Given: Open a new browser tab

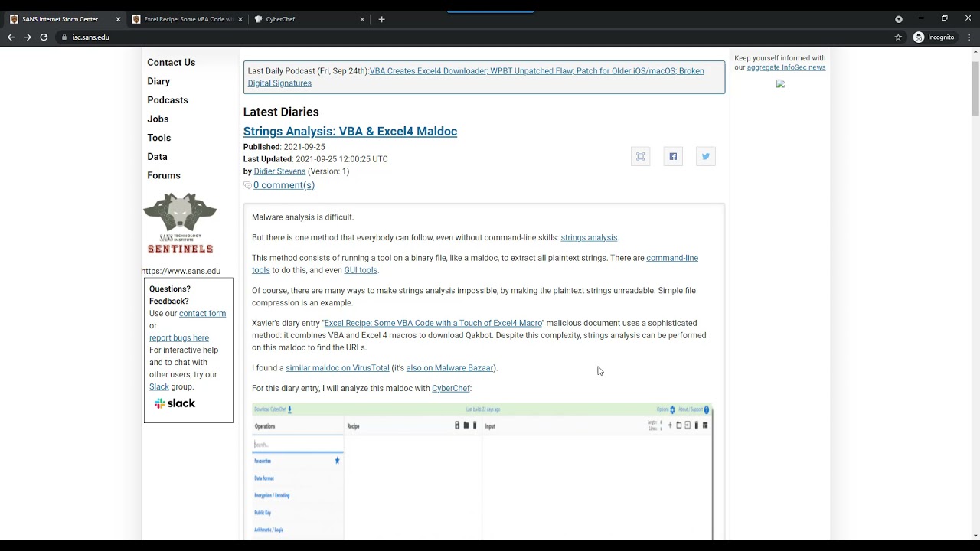Looking at the screenshot, I should click(x=381, y=19).
